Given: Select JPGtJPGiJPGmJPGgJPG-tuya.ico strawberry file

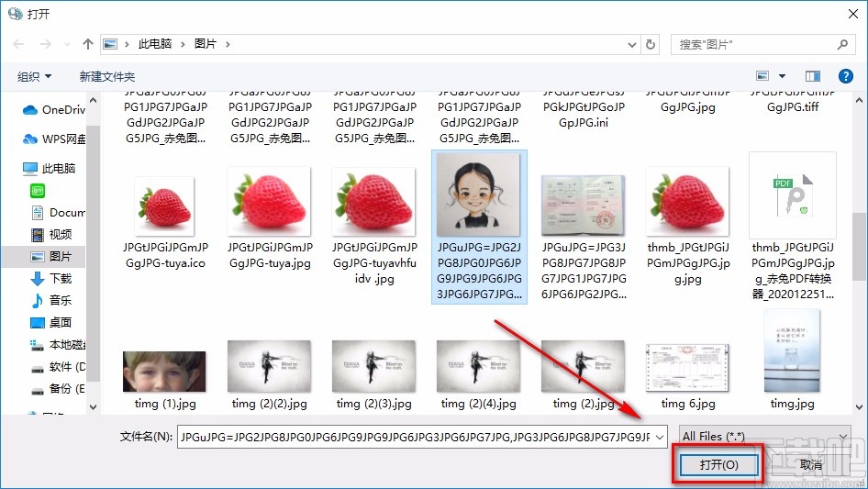Looking at the screenshot, I should click(x=165, y=223).
